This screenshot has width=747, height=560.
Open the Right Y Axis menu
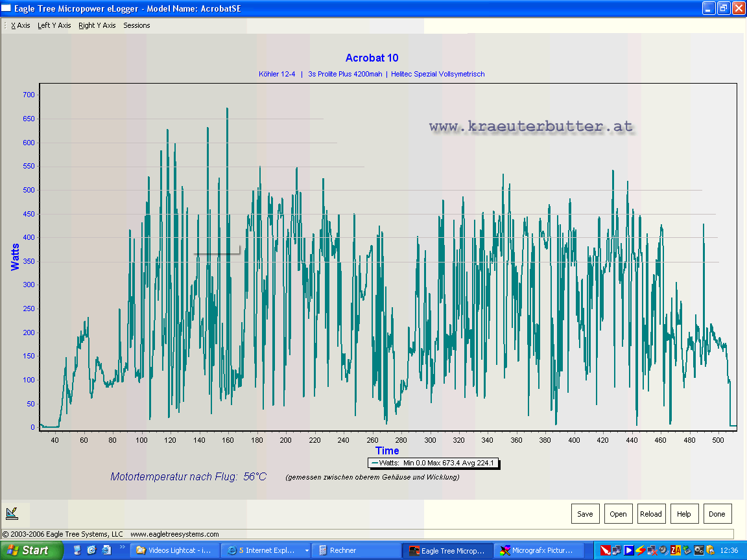click(x=97, y=25)
